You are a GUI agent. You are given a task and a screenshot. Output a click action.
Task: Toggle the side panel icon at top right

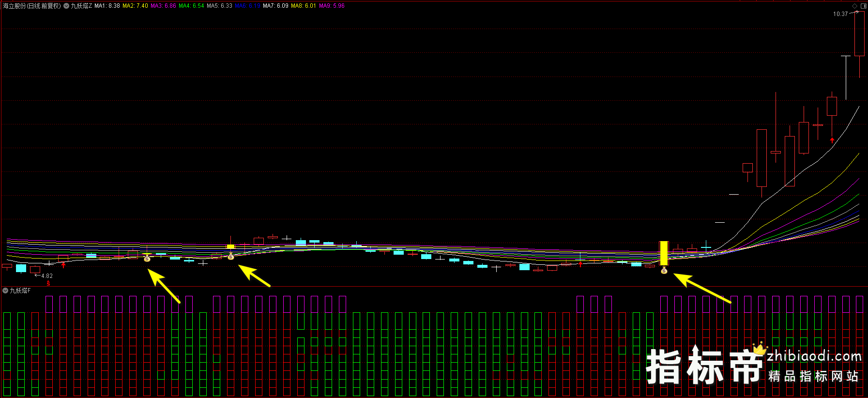click(863, 6)
